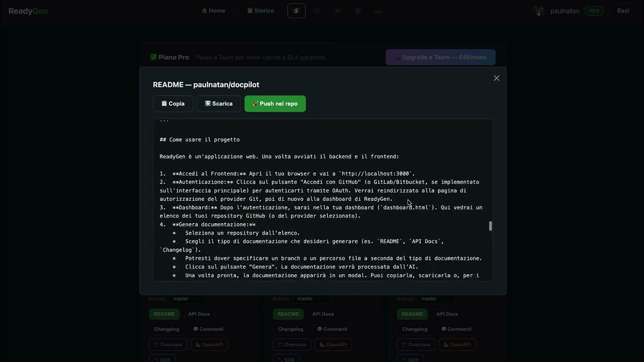Select README in the left repo card
The height and width of the screenshot is (362, 644).
coord(164,314)
